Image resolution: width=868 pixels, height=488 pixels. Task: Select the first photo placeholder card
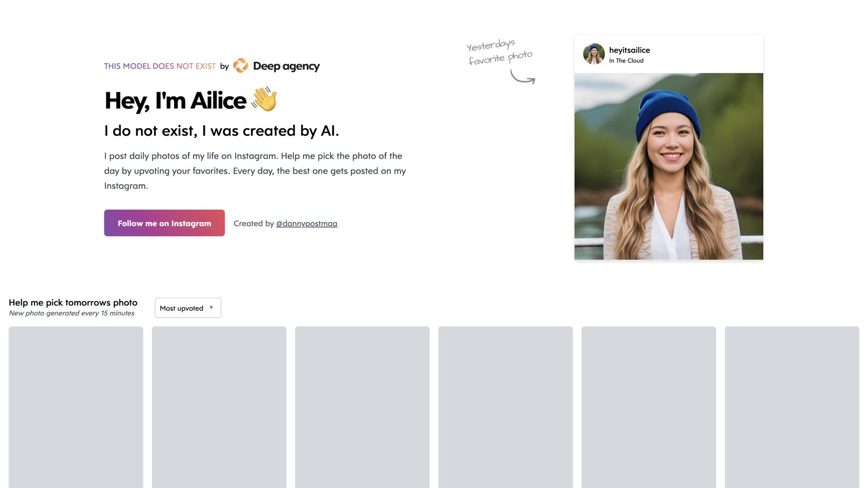(76, 407)
